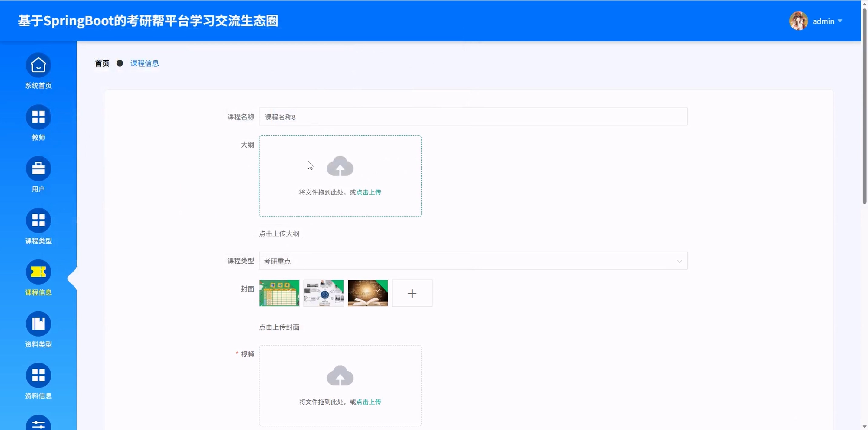The width and height of the screenshot is (868, 430).
Task: Click the 教师 grid icon in sidebar
Action: [38, 117]
